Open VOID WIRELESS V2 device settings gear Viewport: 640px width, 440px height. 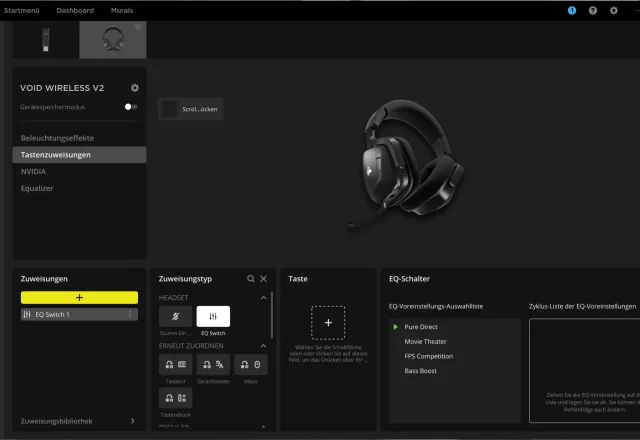click(x=135, y=88)
